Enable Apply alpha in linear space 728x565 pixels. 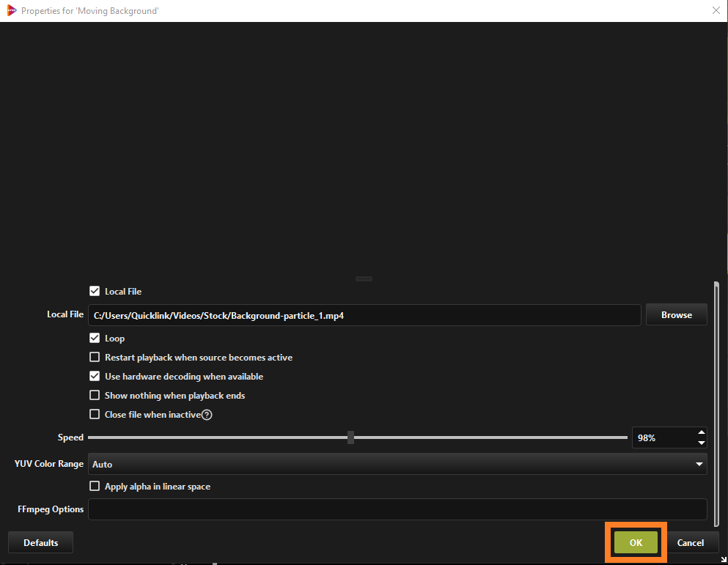[95, 486]
